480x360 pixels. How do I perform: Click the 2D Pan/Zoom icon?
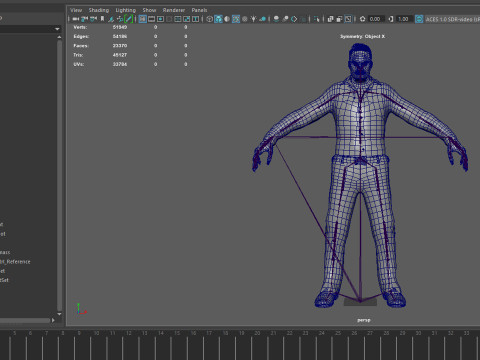point(120,19)
